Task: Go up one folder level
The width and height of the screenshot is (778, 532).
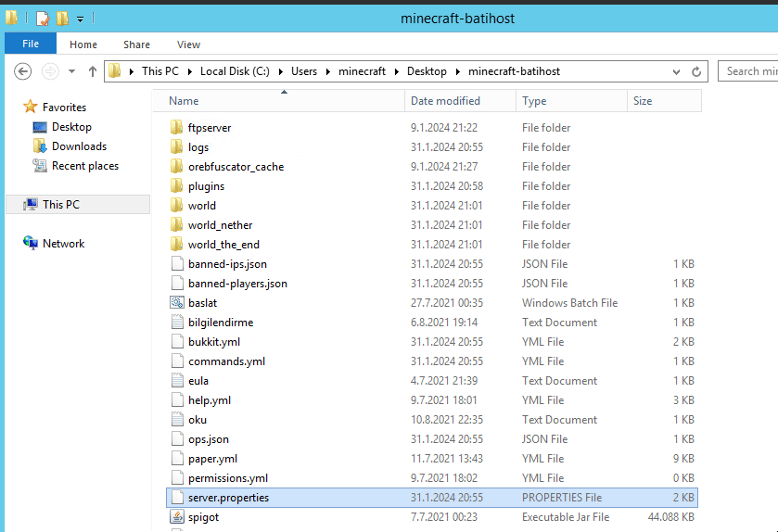Action: 93,71
